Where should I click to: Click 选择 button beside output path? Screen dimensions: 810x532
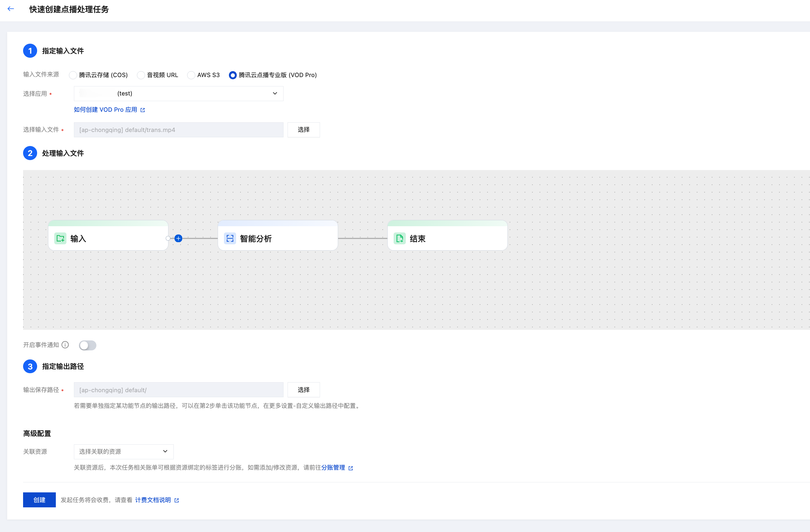[x=303, y=390]
